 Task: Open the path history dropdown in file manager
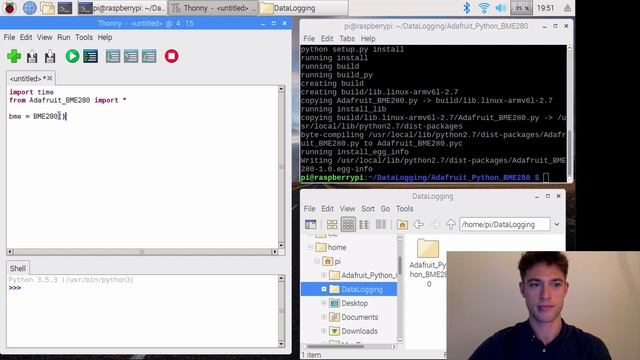coord(557,224)
